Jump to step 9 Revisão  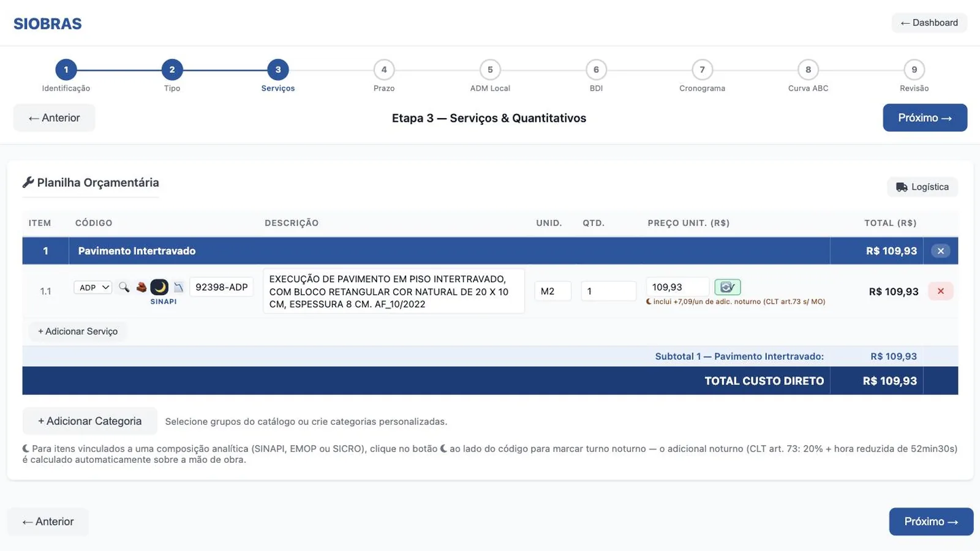tap(914, 70)
